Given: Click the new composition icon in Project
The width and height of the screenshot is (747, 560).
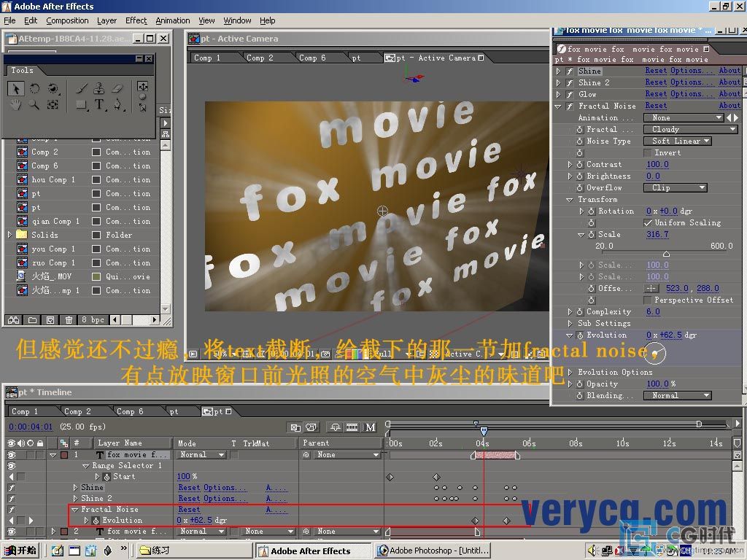Looking at the screenshot, I should pyautogui.click(x=50, y=320).
